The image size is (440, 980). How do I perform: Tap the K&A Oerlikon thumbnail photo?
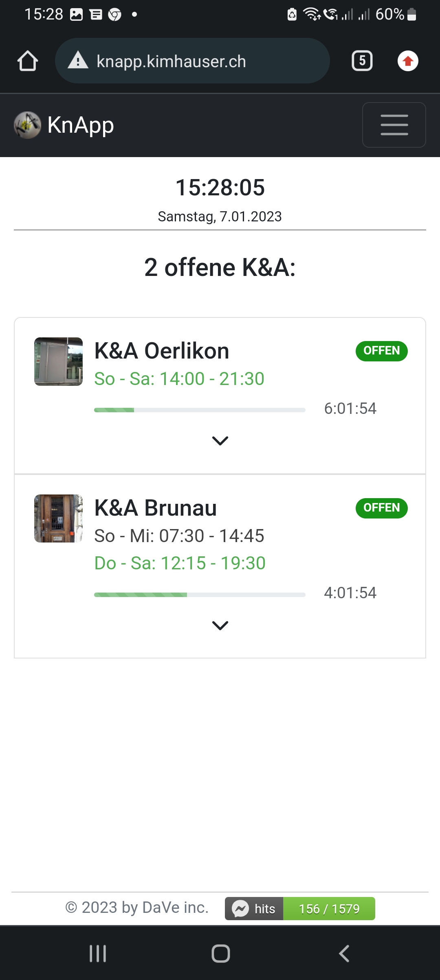(x=58, y=361)
